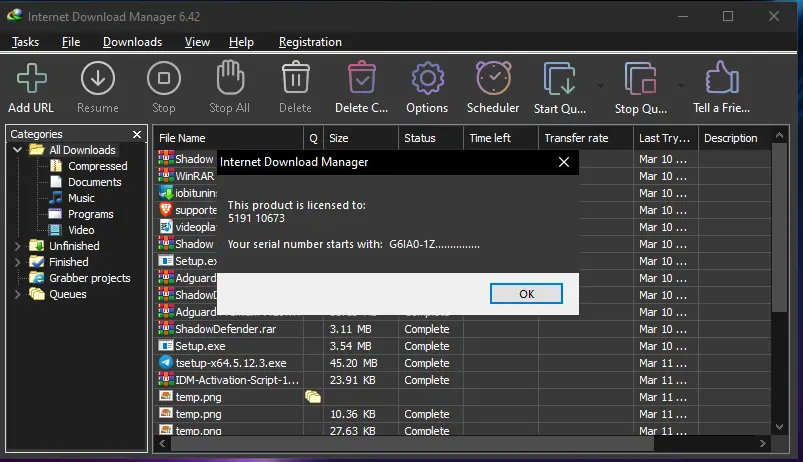The image size is (803, 462).
Task: Expand the Queues category
Action: (17, 295)
